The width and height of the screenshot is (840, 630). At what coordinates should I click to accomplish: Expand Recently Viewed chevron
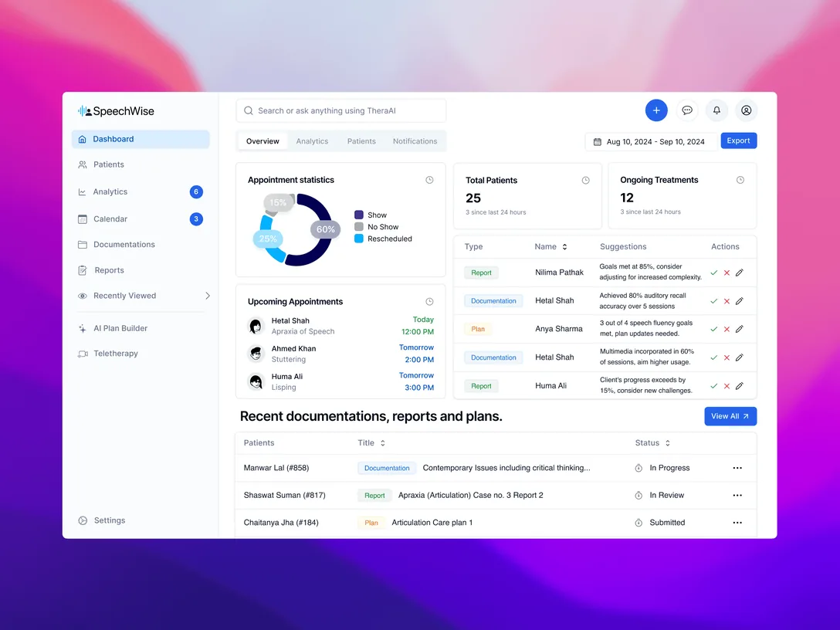[208, 296]
